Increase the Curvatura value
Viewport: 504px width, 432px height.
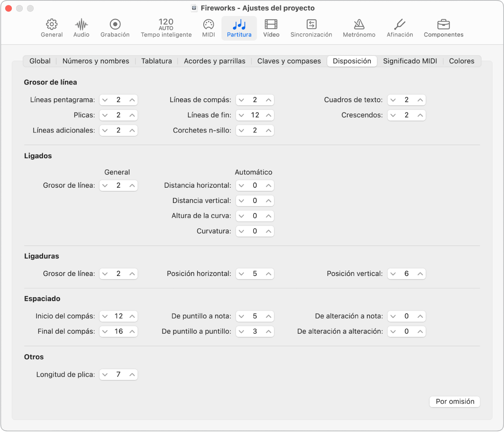pos(268,231)
